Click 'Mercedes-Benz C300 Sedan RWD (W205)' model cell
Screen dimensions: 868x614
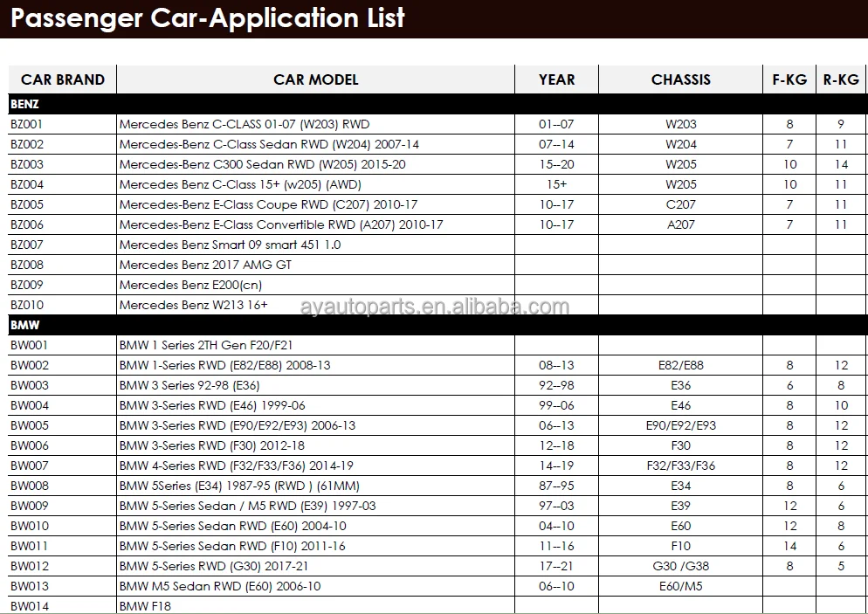(315, 164)
